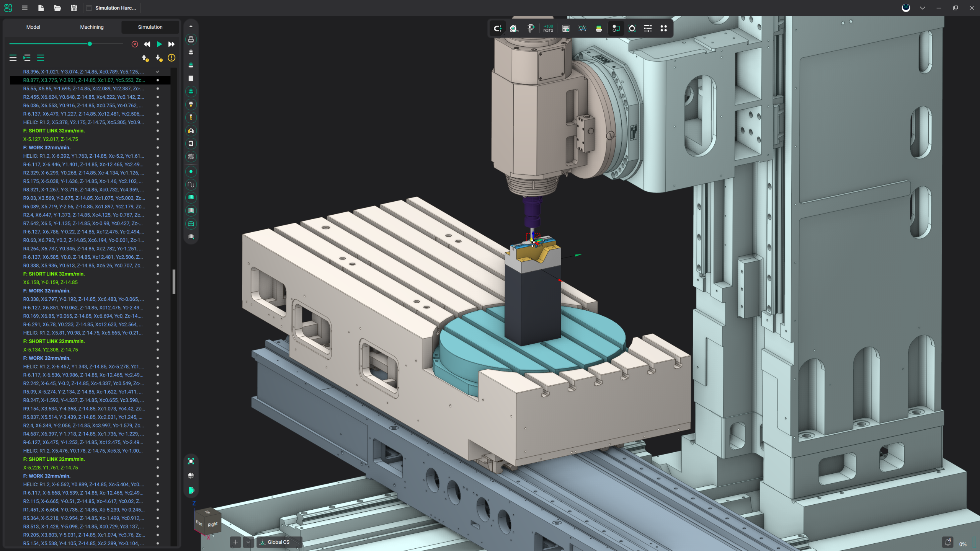Open the machine control panel icon
This screenshot has width=980, height=551.
(x=565, y=28)
